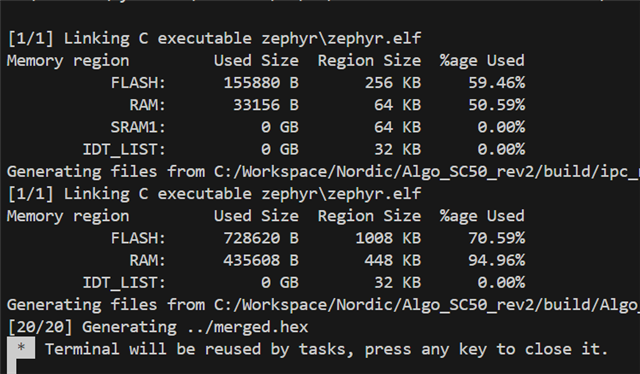
Task: Click the asterisk task indicator icon
Action: tap(21, 348)
